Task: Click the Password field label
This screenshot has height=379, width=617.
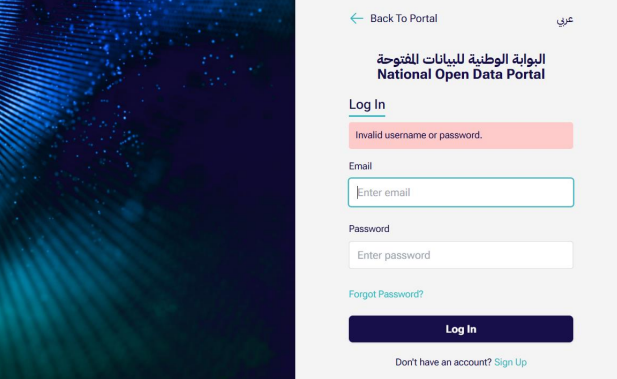Action: pos(369,229)
